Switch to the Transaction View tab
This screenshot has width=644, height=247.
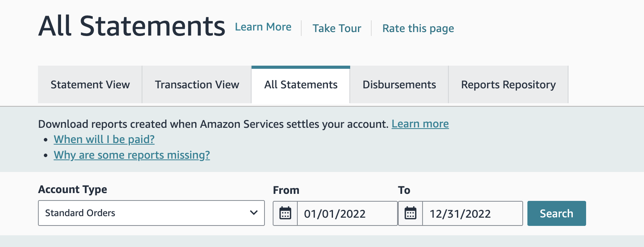(x=197, y=85)
